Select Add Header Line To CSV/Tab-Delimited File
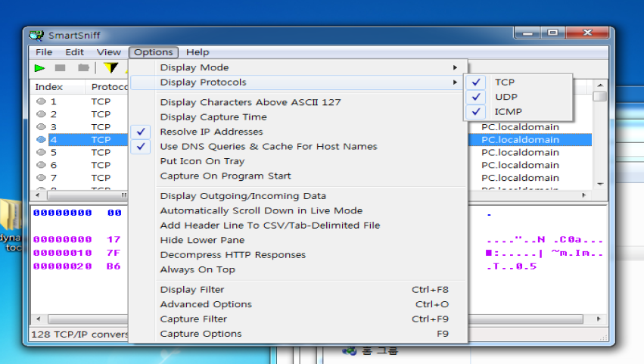The height and width of the screenshot is (364, 644). 299,226
